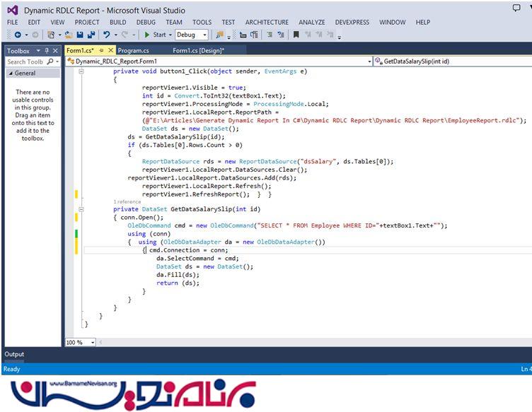Click the 1 reference CodeLens link
Viewport: 532px width, 412px height.
127,201
